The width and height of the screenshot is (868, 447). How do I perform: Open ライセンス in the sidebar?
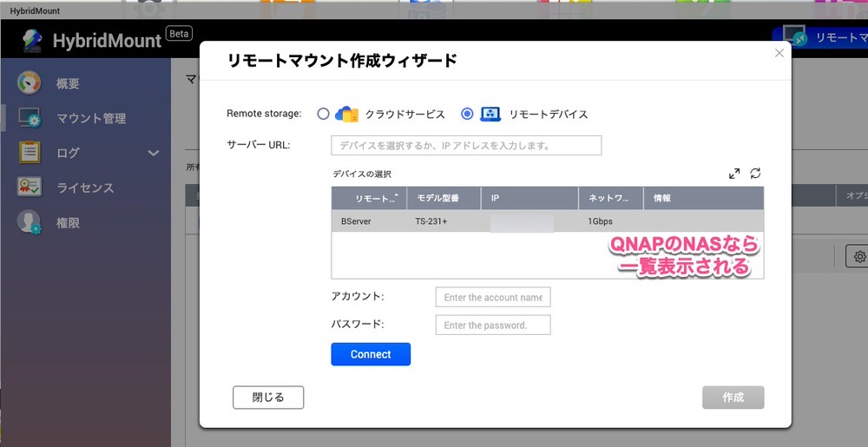pos(85,188)
